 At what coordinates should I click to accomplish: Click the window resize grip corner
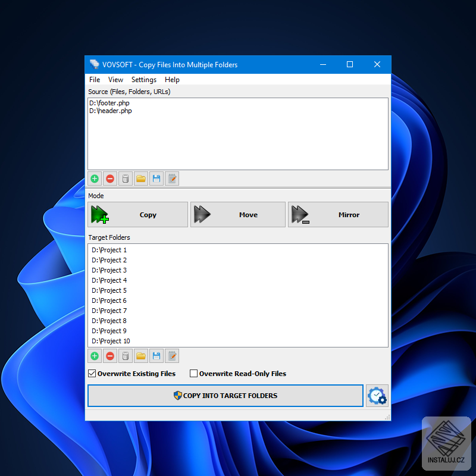[x=387, y=417]
